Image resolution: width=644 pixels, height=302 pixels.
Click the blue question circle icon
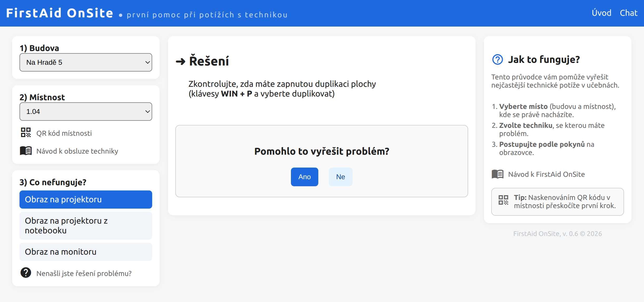click(x=497, y=59)
